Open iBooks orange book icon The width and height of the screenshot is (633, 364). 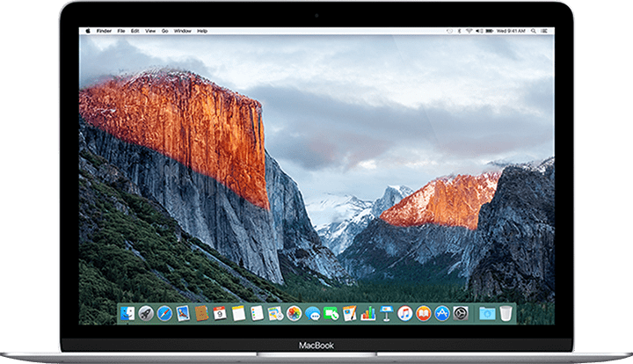(x=424, y=313)
